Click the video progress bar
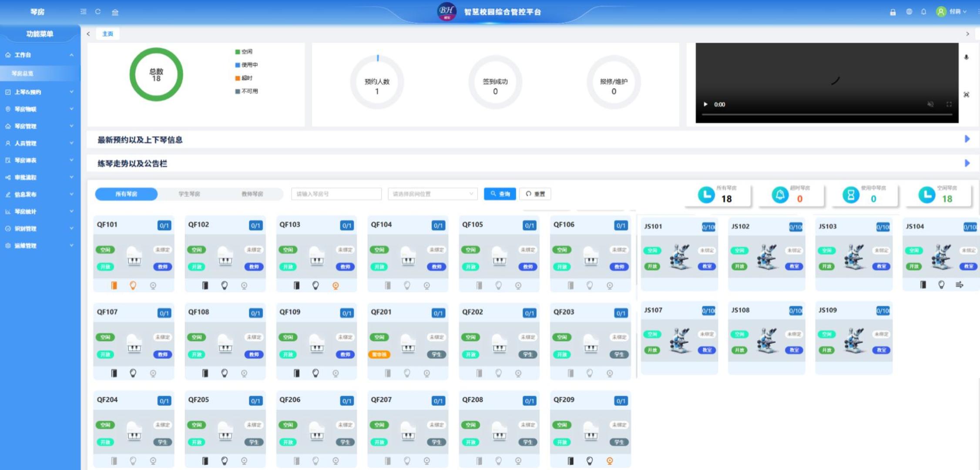The width and height of the screenshot is (980, 470). 826,114
